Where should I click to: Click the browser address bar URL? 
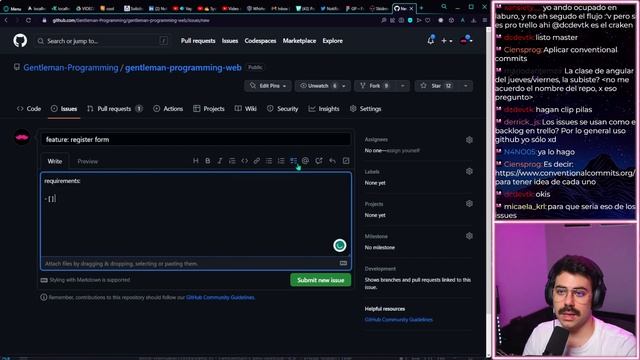[131, 20]
